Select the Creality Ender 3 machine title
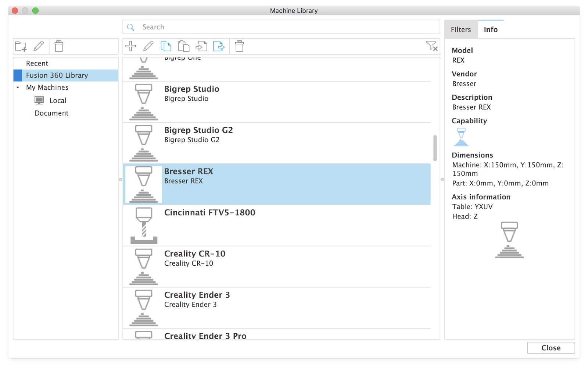Viewport: 588px width, 369px height. click(197, 295)
